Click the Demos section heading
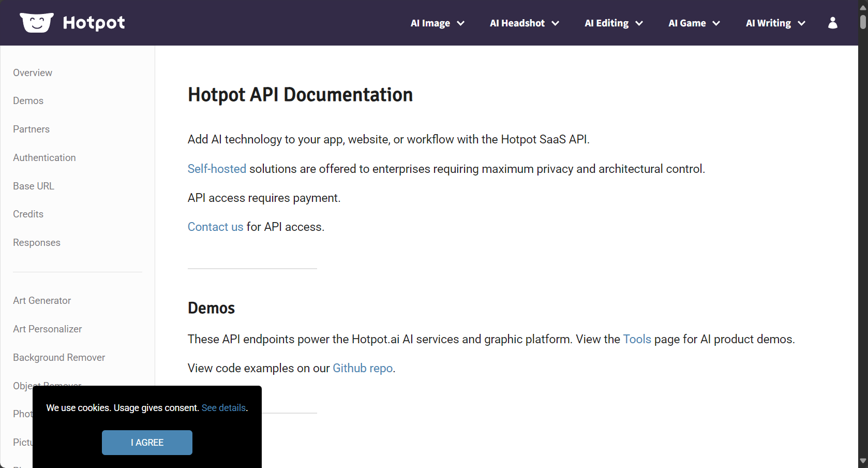868x468 pixels. click(x=211, y=308)
